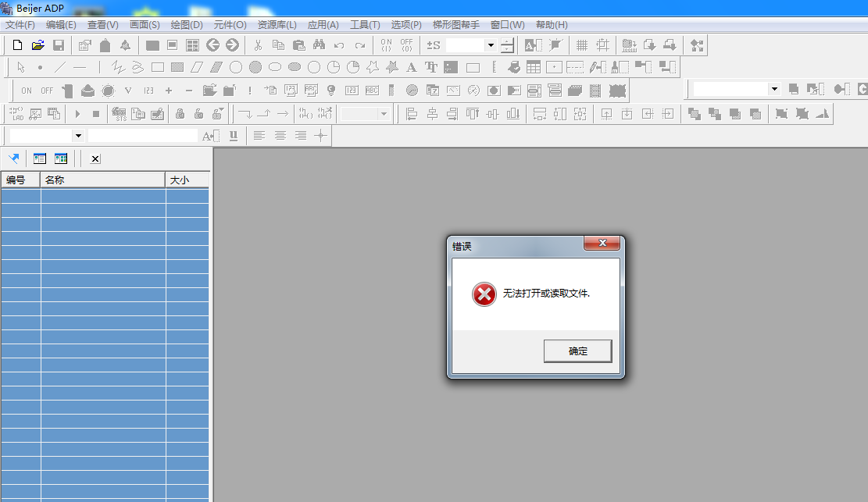Open a file with the folder icon
868x502 pixels.
tap(38, 45)
